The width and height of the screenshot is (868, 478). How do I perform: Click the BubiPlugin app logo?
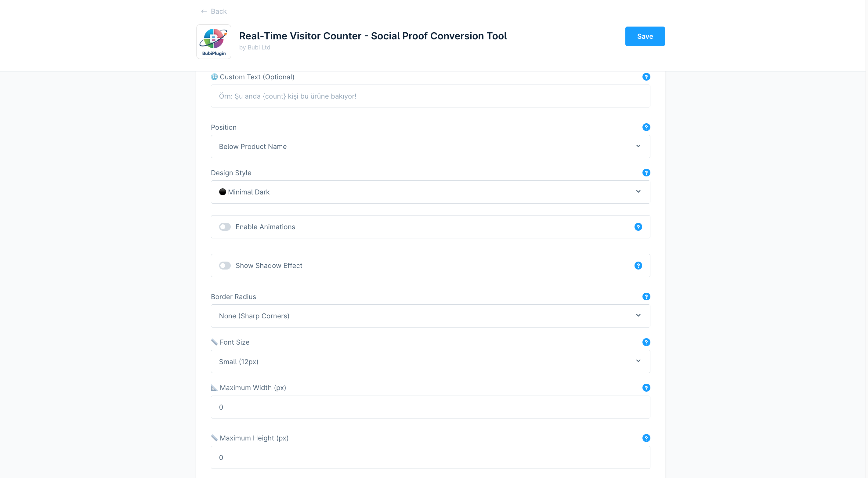pyautogui.click(x=214, y=42)
